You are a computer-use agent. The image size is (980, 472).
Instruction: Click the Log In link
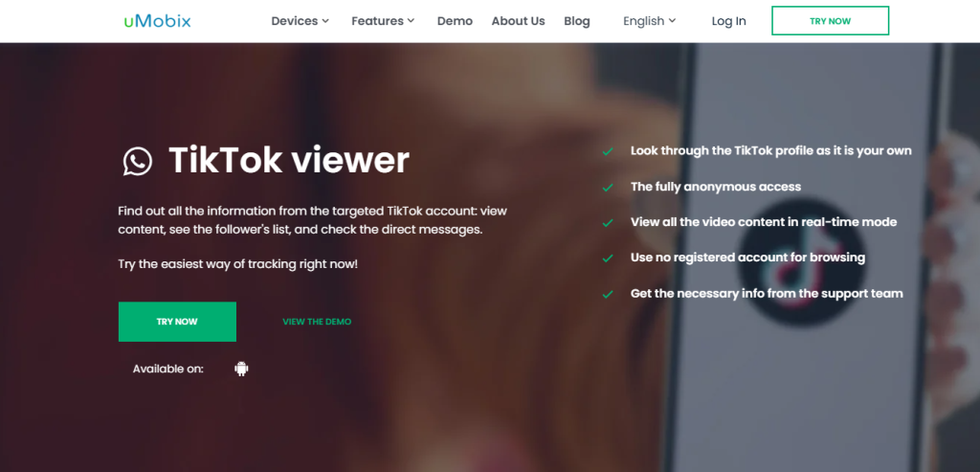pos(728,21)
